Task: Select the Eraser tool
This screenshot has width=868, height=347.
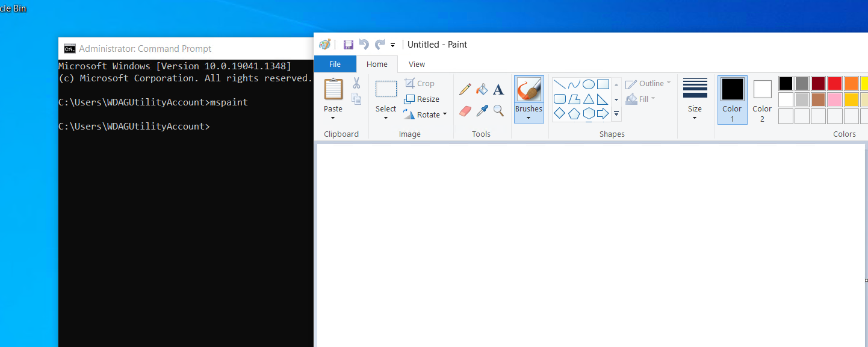Action: point(465,111)
